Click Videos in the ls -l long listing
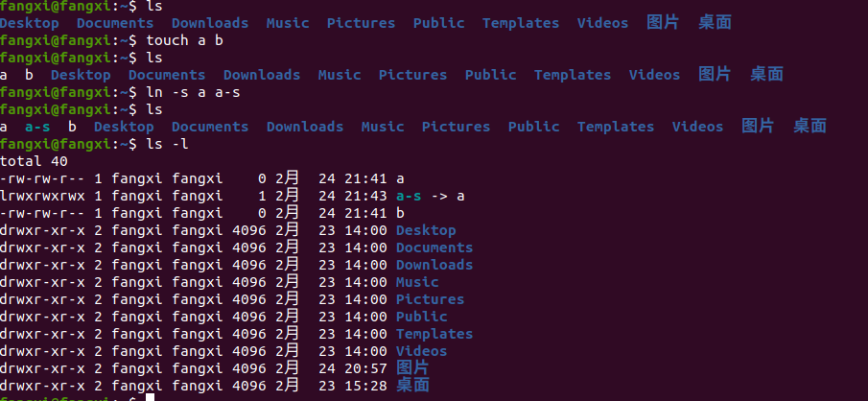868x401 pixels. pyautogui.click(x=422, y=351)
